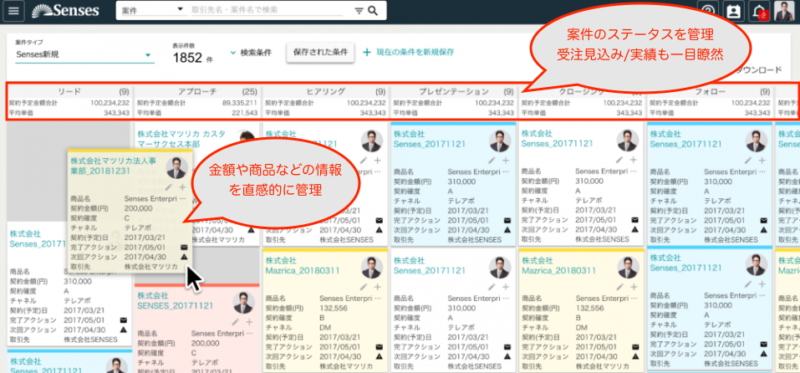Mail icon on クロージング Senses_20171121 card
Screen dimensions: 800x373
click(635, 220)
